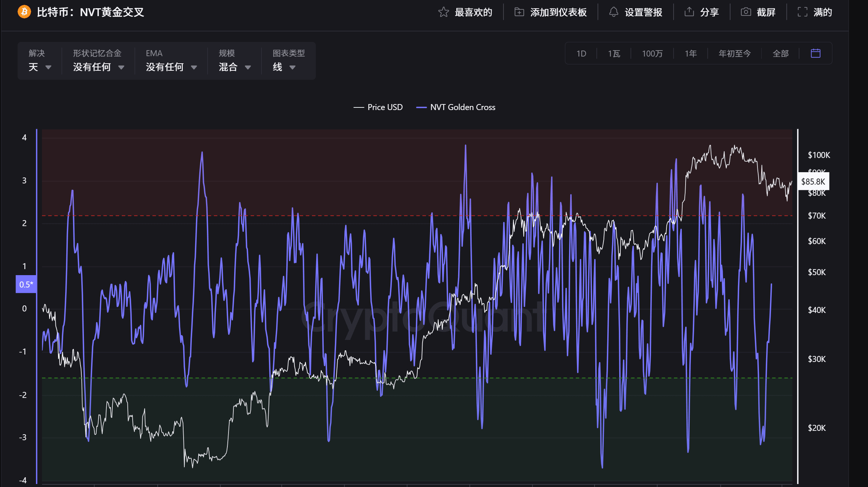Viewport: 868px width, 487px height.
Task: Click the 全部 range button
Action: coord(780,54)
